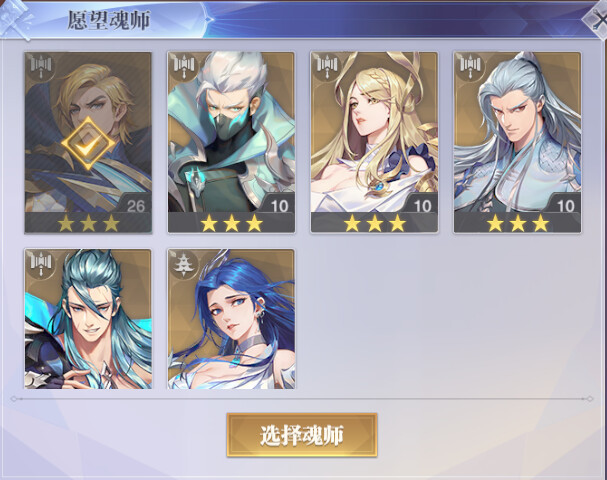Click tree-shaped class icon on blue-haired woman
This screenshot has height=480, width=607.
tap(184, 264)
